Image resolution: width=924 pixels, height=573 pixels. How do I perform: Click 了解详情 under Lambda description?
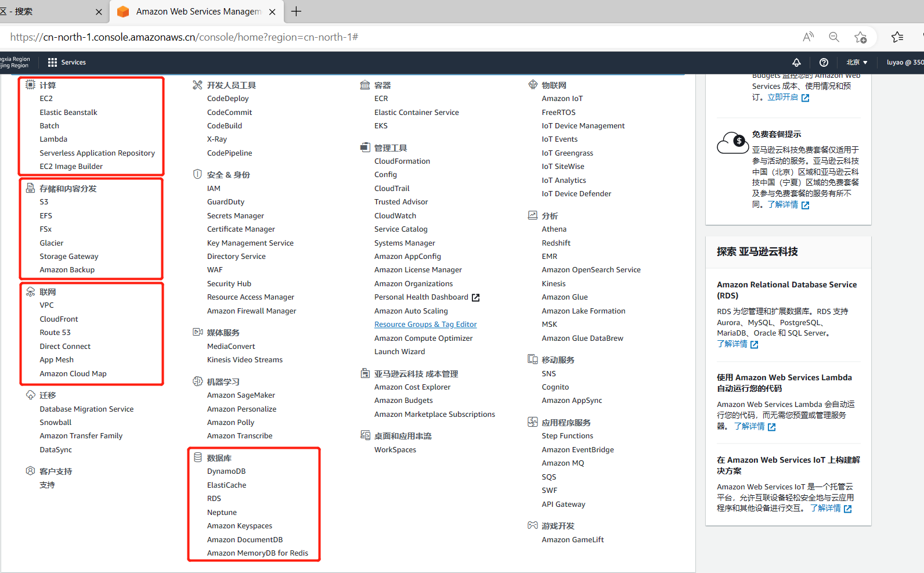(x=755, y=426)
